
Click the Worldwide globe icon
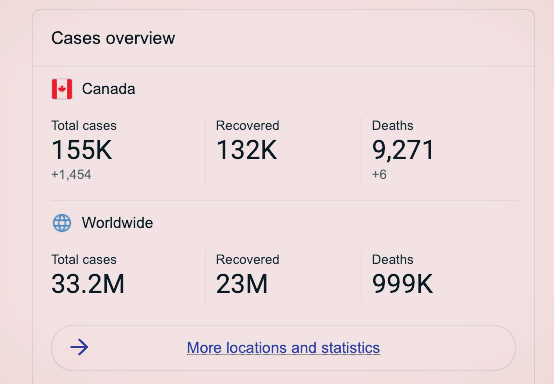pos(62,223)
